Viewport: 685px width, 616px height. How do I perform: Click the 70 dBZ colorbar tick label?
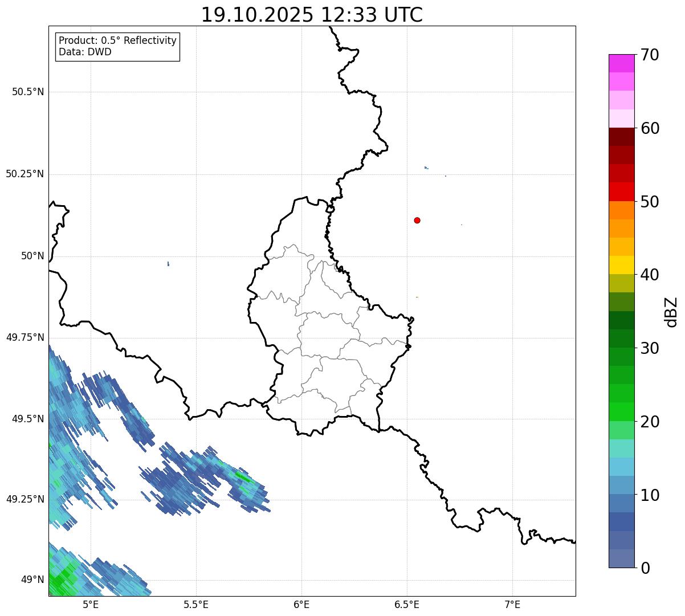650,55
